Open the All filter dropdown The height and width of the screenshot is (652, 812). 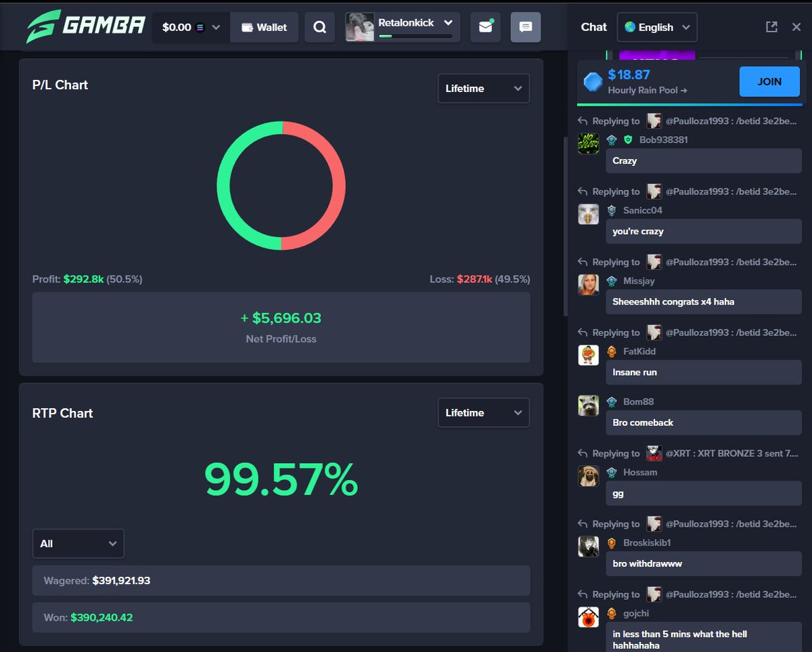click(78, 544)
